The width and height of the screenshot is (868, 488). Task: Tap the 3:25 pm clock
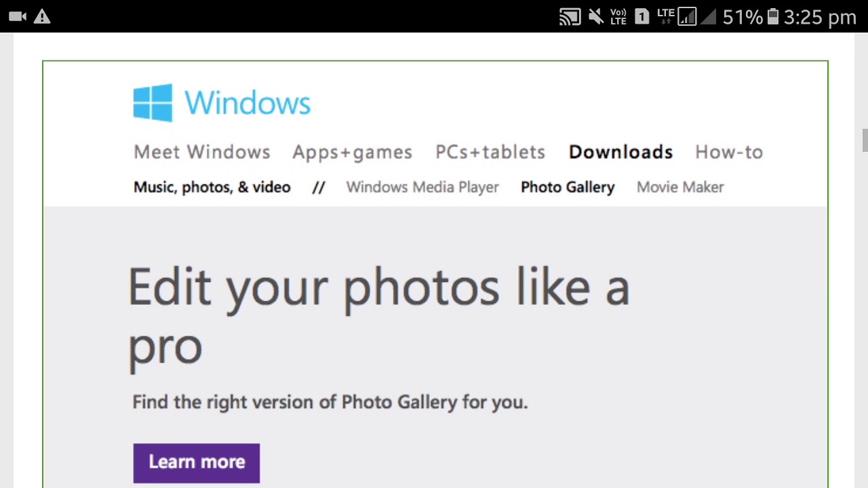coord(820,17)
